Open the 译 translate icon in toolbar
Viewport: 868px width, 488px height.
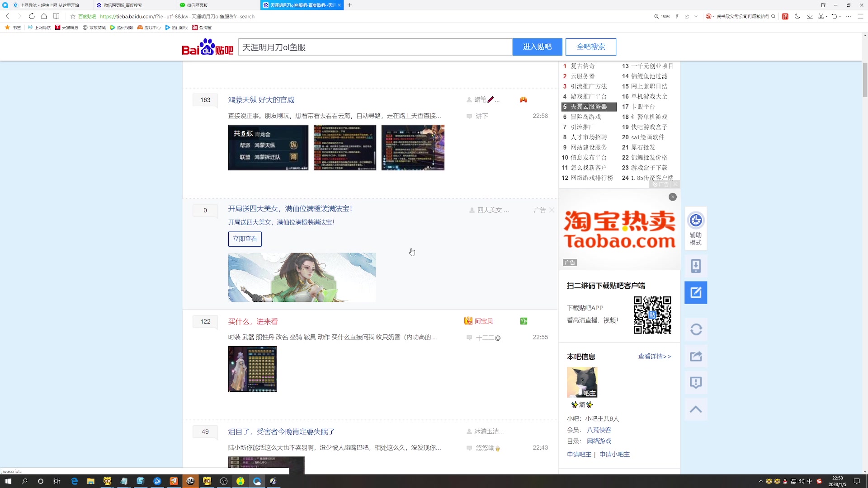[x=785, y=16]
